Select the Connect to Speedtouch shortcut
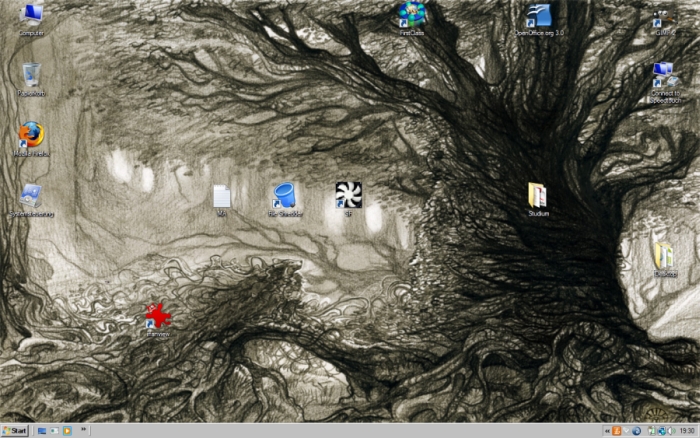This screenshot has width=700, height=438. tap(665, 83)
